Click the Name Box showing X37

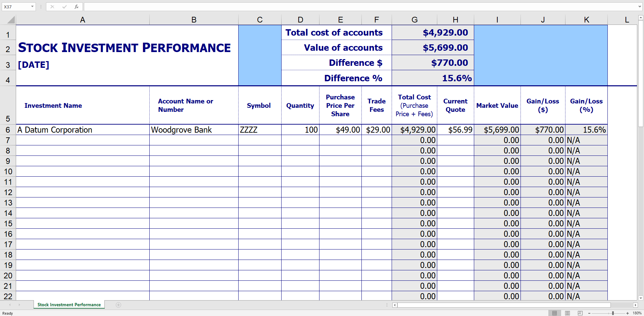pyautogui.click(x=16, y=7)
